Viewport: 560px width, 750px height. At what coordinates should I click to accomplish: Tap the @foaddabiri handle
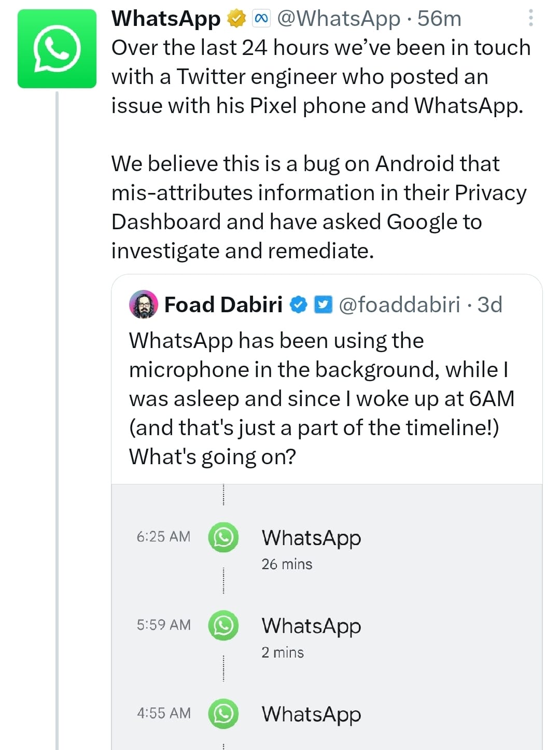point(399,304)
